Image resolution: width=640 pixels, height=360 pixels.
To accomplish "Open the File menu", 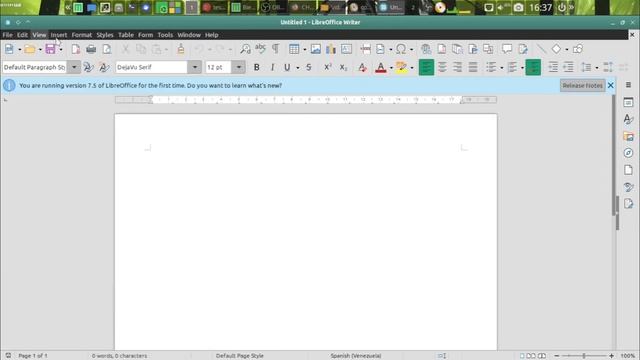I will [7, 35].
